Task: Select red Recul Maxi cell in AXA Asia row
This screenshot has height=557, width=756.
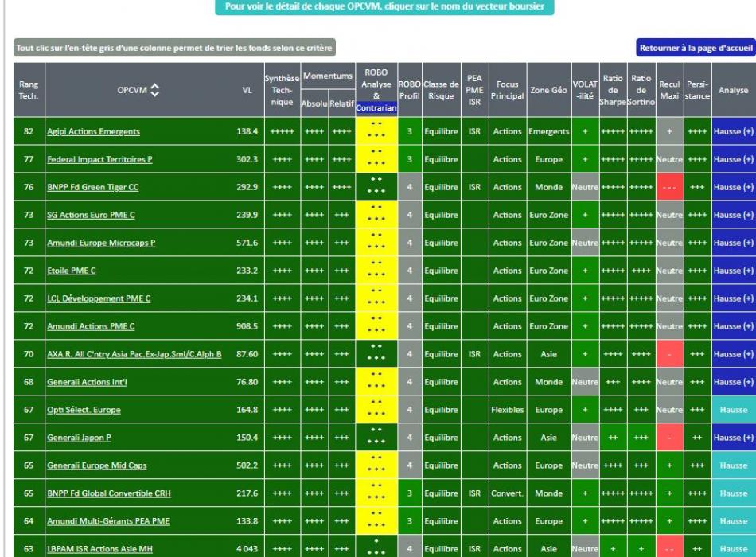Action: coord(669,354)
